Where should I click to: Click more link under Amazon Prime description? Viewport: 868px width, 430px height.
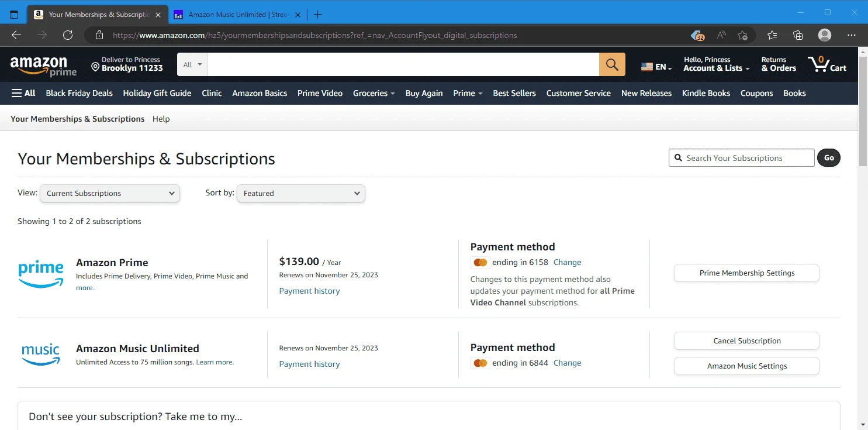click(84, 288)
